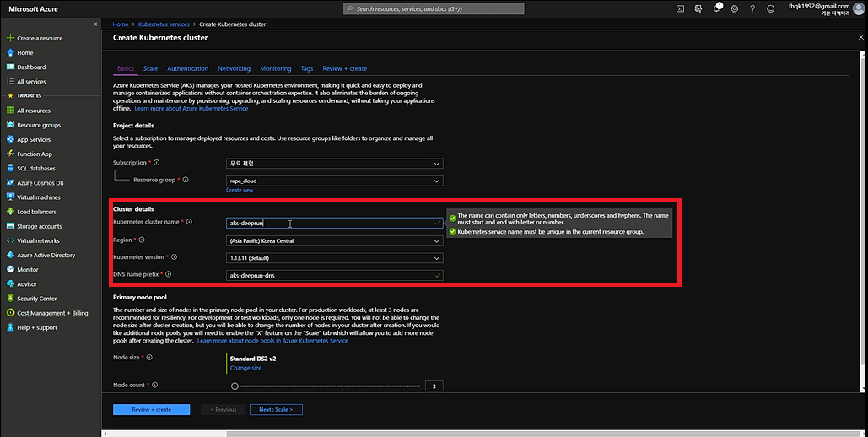Click the Resource groups icon
The image size is (868, 437).
pyautogui.click(x=10, y=125)
